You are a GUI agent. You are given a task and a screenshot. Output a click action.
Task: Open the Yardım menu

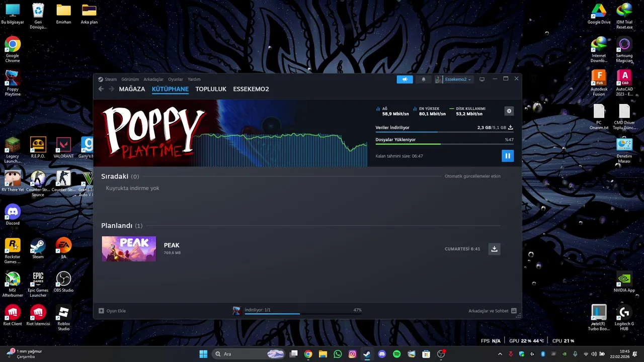(194, 79)
